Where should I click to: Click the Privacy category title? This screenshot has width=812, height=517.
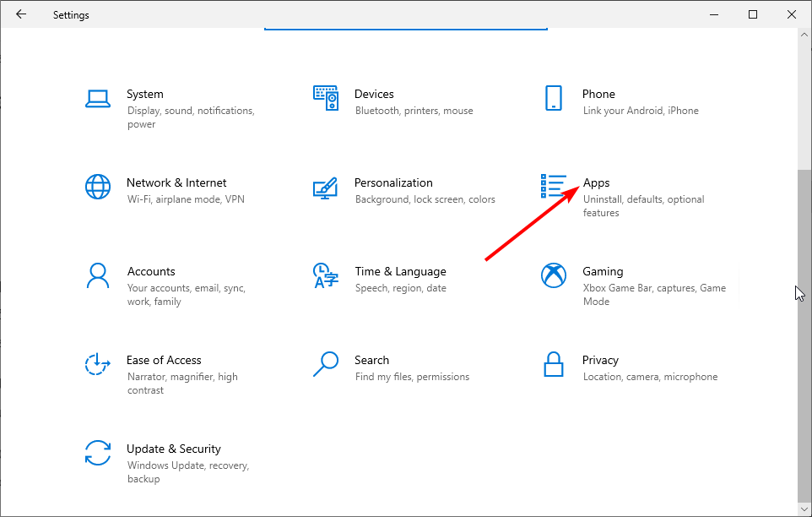[600, 360]
